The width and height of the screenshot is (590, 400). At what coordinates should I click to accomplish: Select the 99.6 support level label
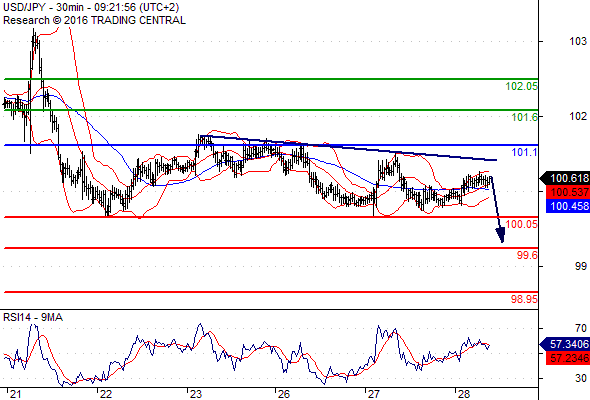pyautogui.click(x=527, y=255)
